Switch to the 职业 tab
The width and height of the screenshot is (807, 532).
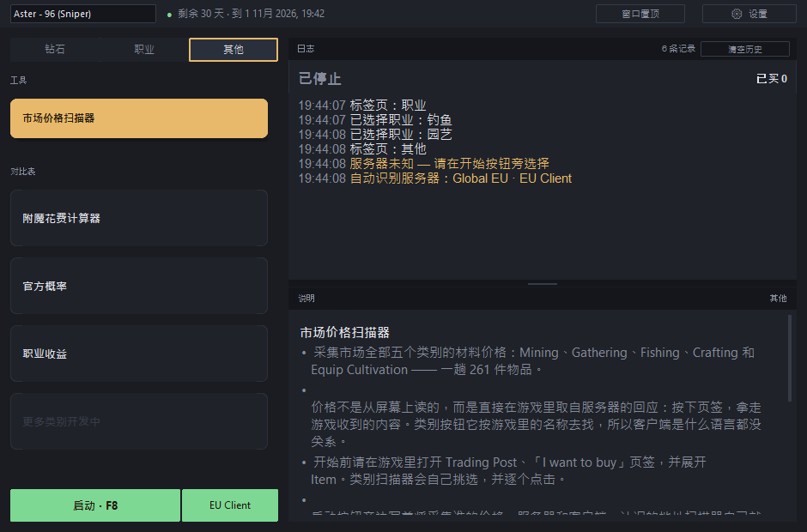click(x=144, y=50)
